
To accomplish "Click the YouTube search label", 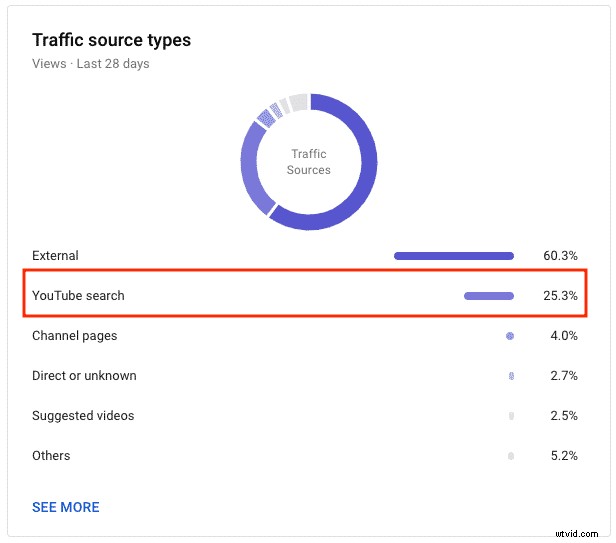I will click(78, 295).
